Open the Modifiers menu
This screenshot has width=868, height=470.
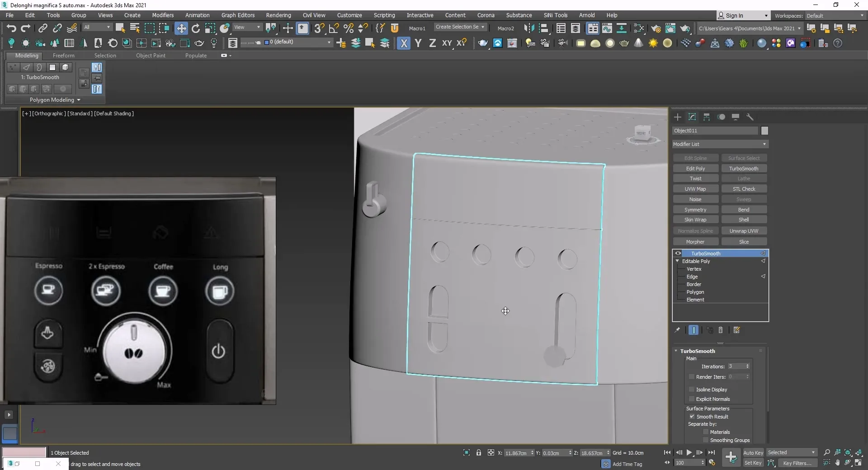pos(163,15)
